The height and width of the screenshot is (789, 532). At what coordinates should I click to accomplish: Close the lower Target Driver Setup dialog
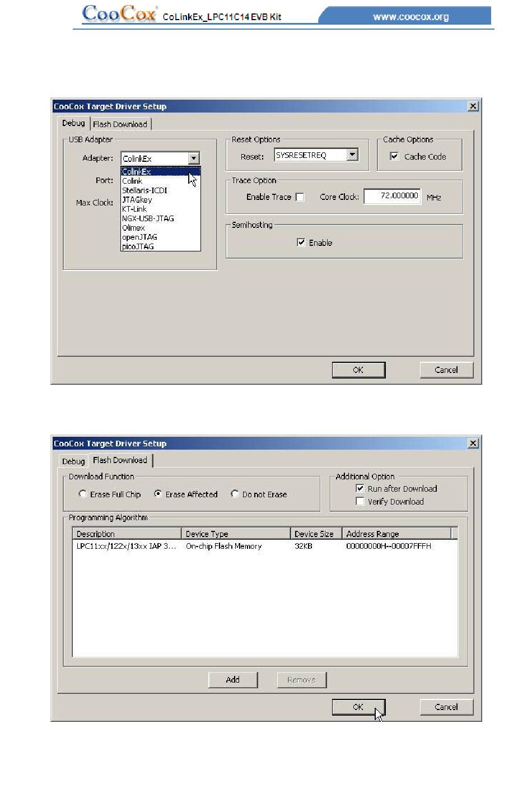(x=473, y=443)
